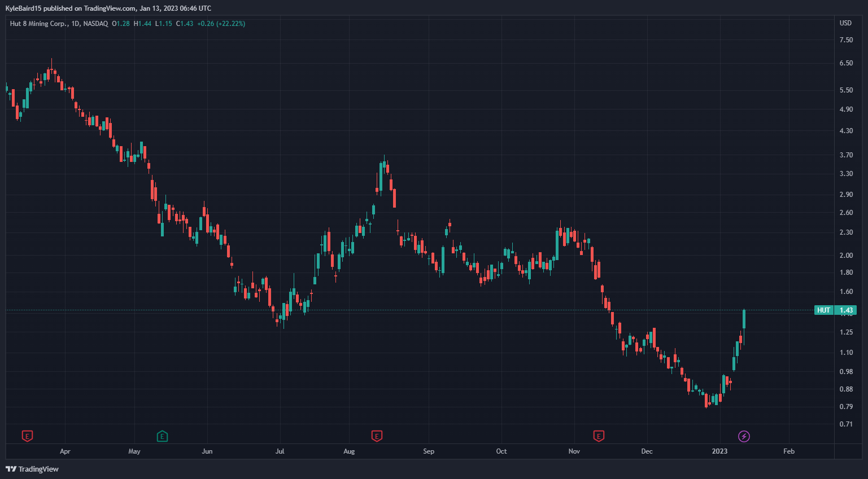Click the HUT symbol price tag

click(823, 310)
